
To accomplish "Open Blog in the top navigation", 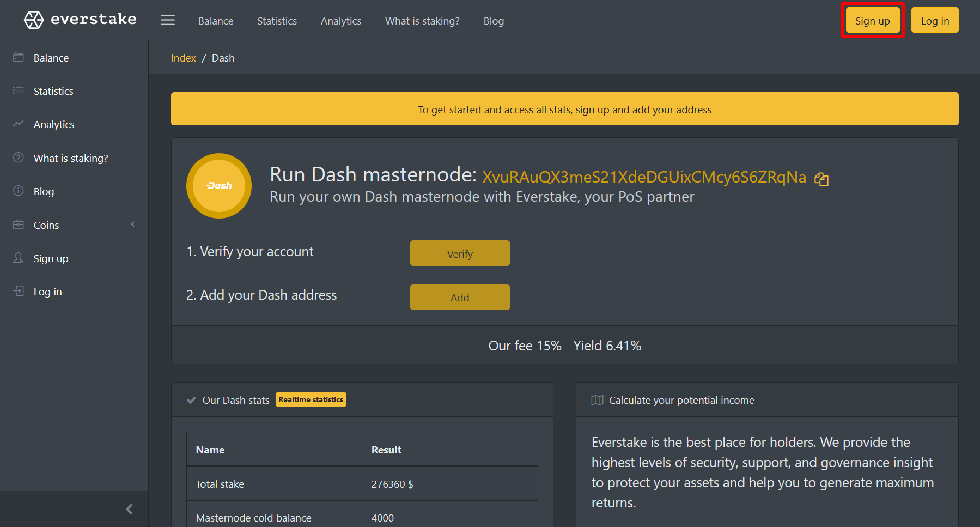I will pyautogui.click(x=494, y=21).
